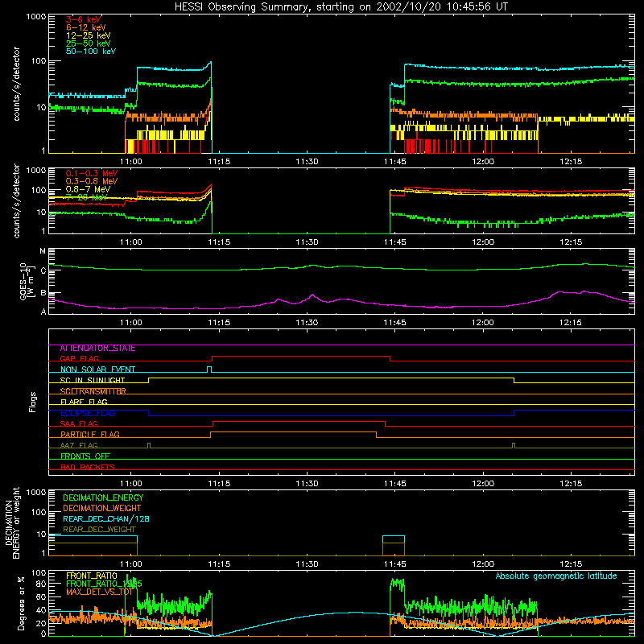The height and width of the screenshot is (644, 644).
Task: Select the FLARE_FLAG label
Action: (84, 402)
